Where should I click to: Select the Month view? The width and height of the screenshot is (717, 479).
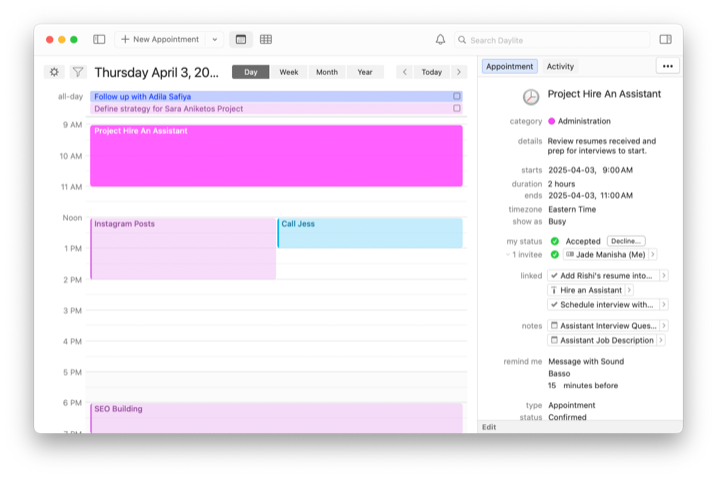[327, 72]
